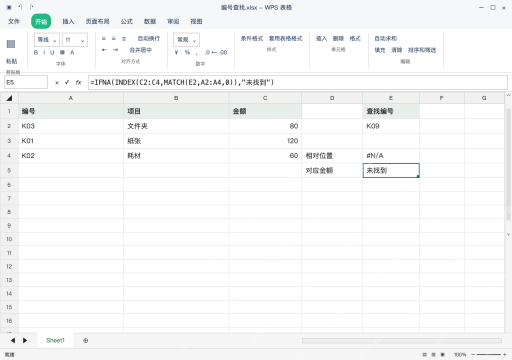Click into the IFNA formula bar

(298, 82)
